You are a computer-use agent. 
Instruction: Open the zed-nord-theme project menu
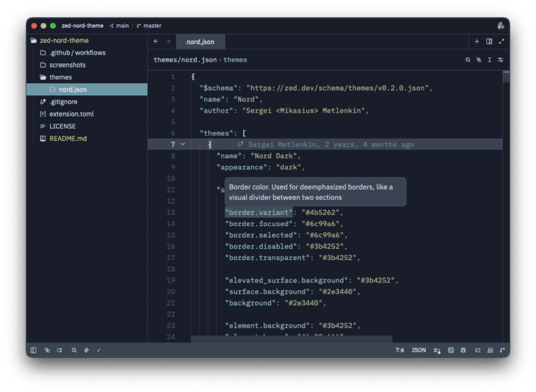pyautogui.click(x=82, y=26)
